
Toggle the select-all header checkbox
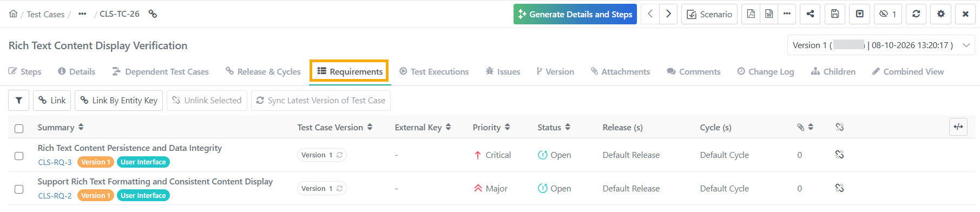click(19, 128)
